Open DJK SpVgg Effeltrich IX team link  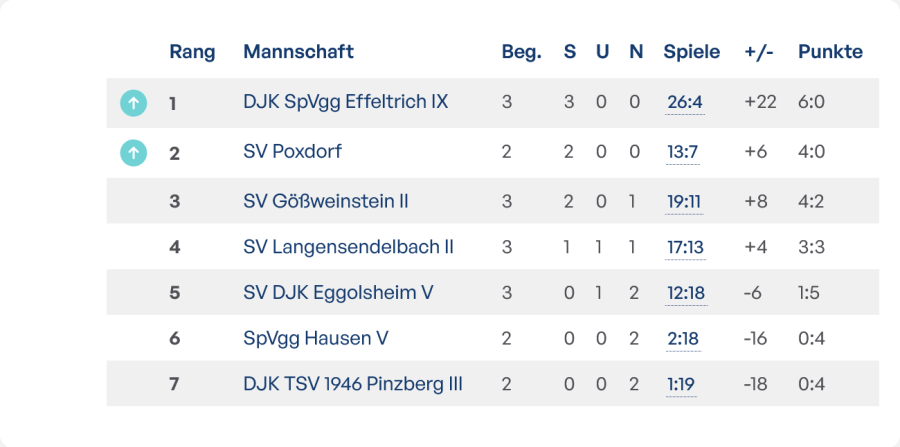345,102
